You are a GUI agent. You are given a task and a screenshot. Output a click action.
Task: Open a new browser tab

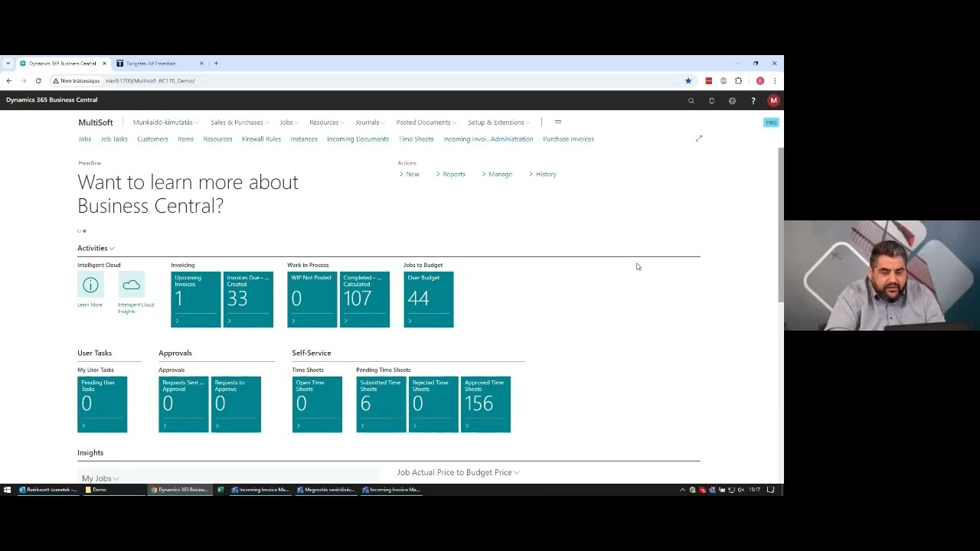click(216, 64)
